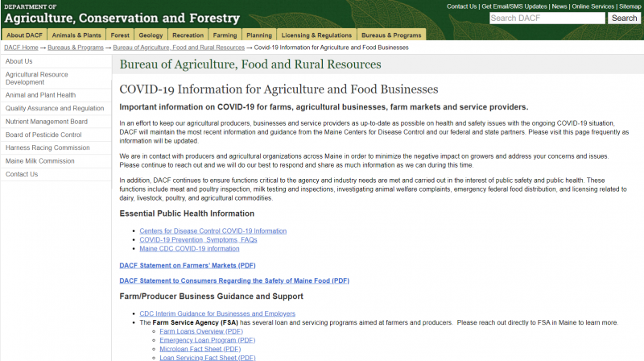Follow the Bureaus & Programs breadcrumb link
Viewport: 644px width, 361px height.
pyautogui.click(x=76, y=48)
